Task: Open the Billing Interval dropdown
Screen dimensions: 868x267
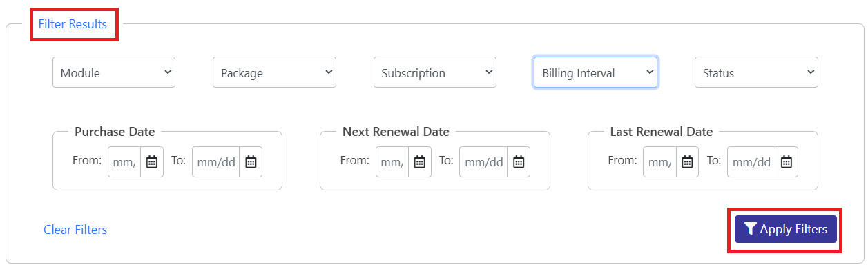Action: pos(595,72)
